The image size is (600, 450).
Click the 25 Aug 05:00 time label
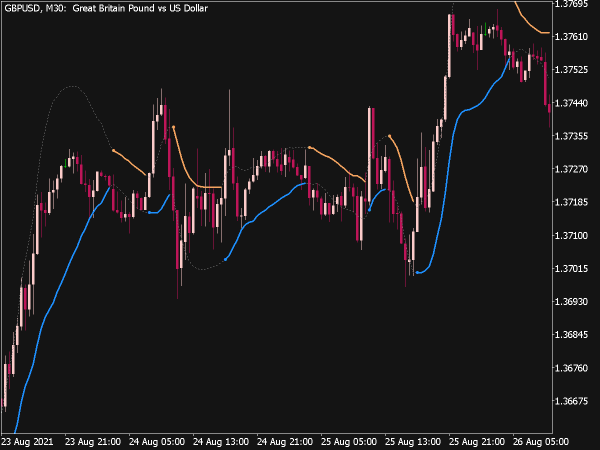point(349,442)
